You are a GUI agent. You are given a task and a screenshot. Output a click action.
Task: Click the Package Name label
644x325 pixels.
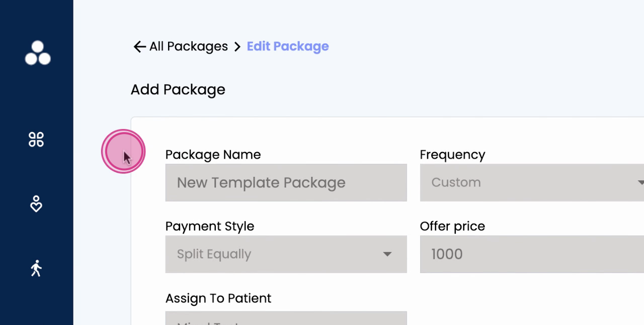tap(213, 155)
